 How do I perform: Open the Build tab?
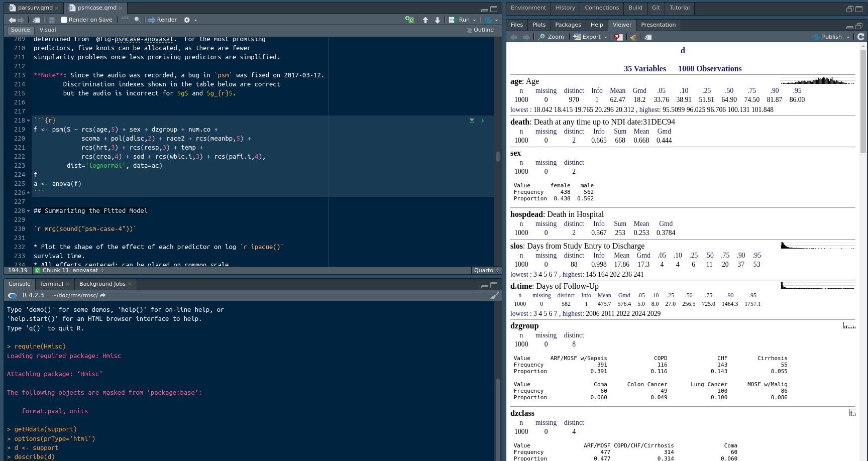[635, 8]
